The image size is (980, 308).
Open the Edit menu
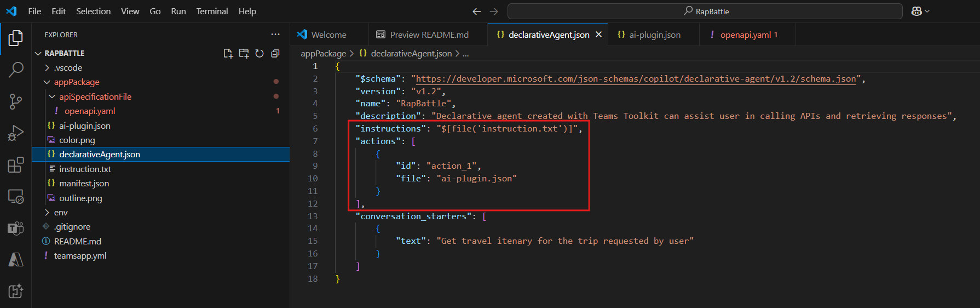coord(59,12)
